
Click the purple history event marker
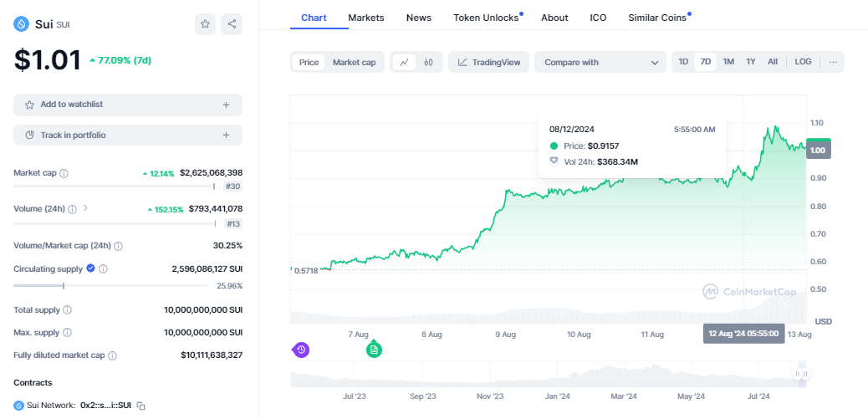300,350
